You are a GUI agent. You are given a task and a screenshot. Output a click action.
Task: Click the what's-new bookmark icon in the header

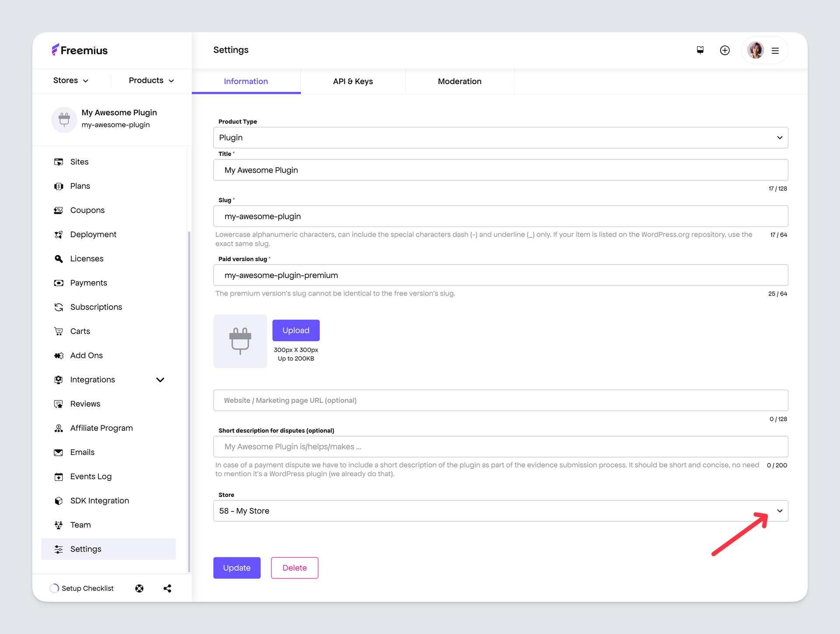click(700, 50)
